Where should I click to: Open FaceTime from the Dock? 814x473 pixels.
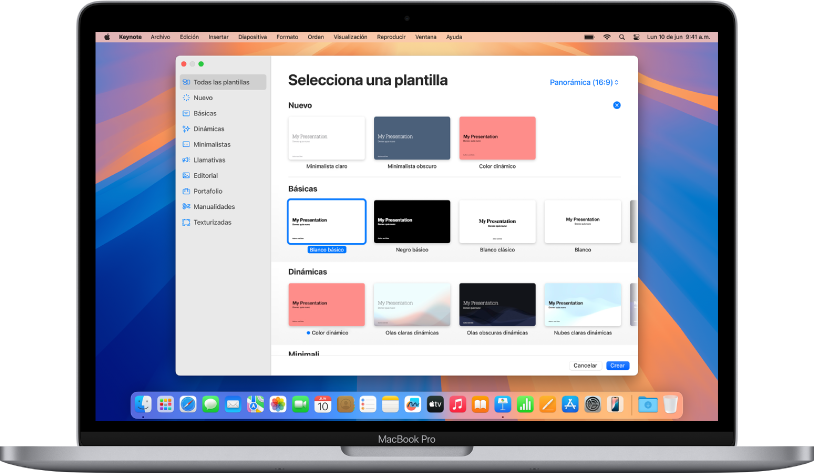(300, 404)
